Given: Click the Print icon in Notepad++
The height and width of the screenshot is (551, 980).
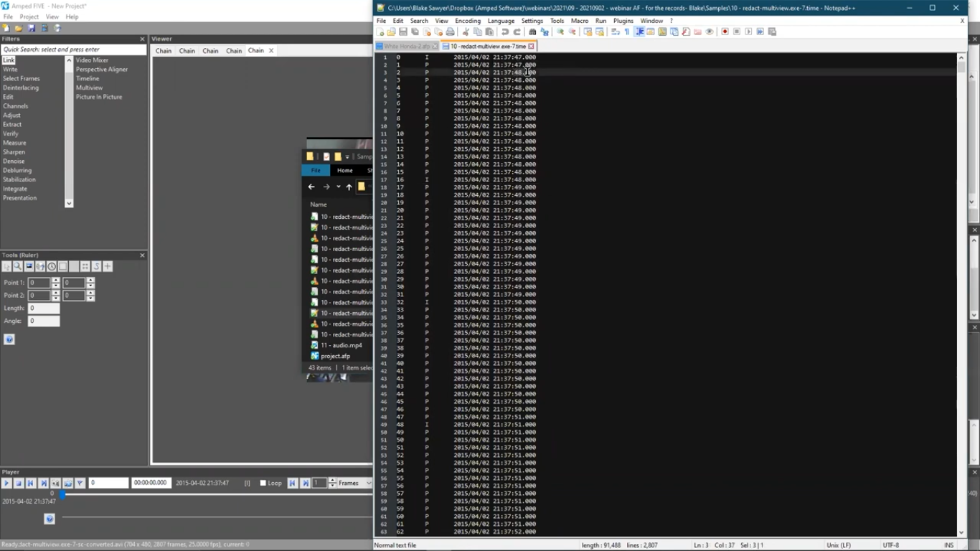Looking at the screenshot, I should pyautogui.click(x=449, y=32).
